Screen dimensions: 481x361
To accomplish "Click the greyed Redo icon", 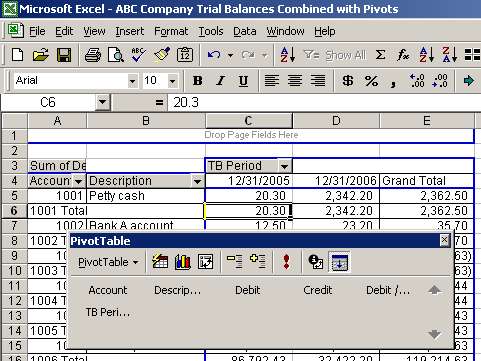I will (x=248, y=55).
